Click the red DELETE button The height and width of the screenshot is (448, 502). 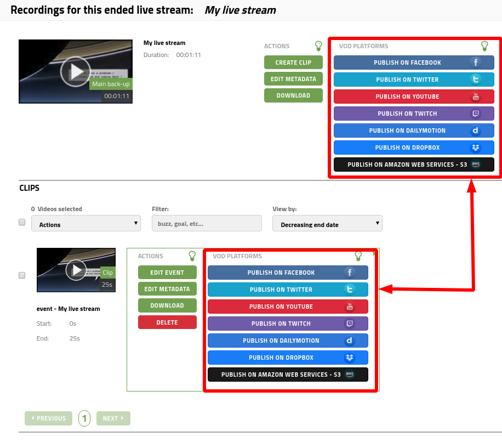pyautogui.click(x=167, y=322)
